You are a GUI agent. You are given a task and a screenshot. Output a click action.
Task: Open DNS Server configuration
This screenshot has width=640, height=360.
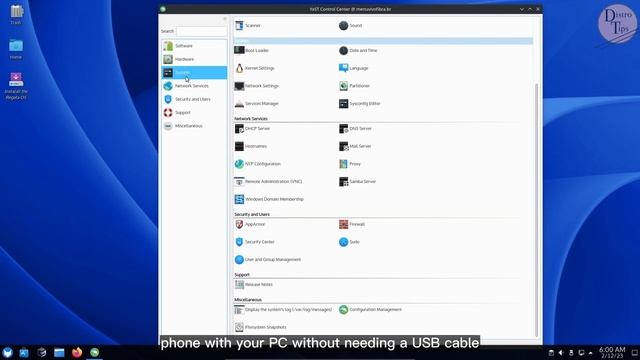(356, 129)
